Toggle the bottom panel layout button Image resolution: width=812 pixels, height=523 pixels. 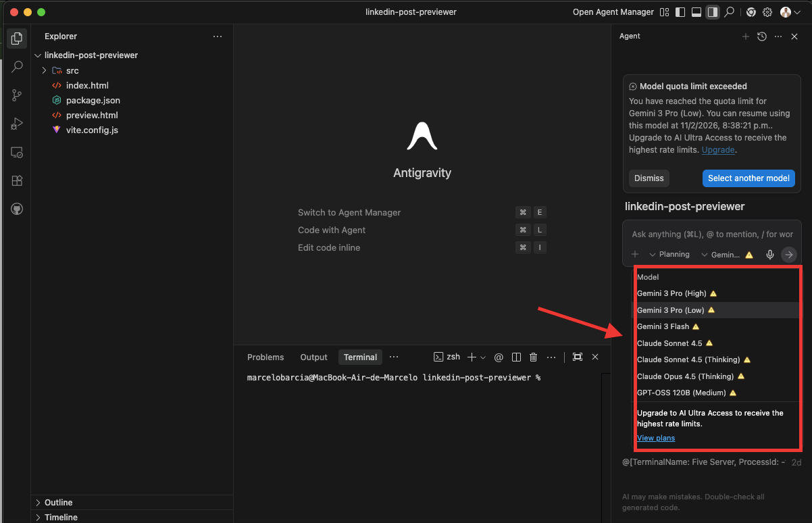[696, 12]
